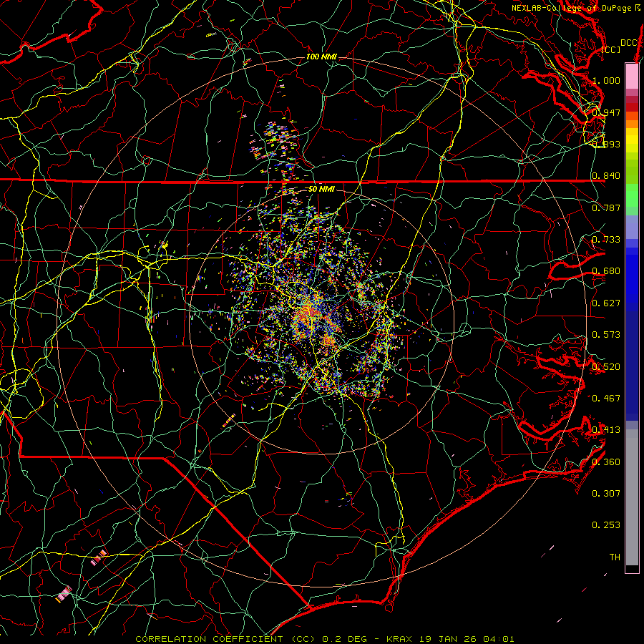The height and width of the screenshot is (644, 644).
Task: Click the 0.947 scale value
Action: (x=606, y=112)
